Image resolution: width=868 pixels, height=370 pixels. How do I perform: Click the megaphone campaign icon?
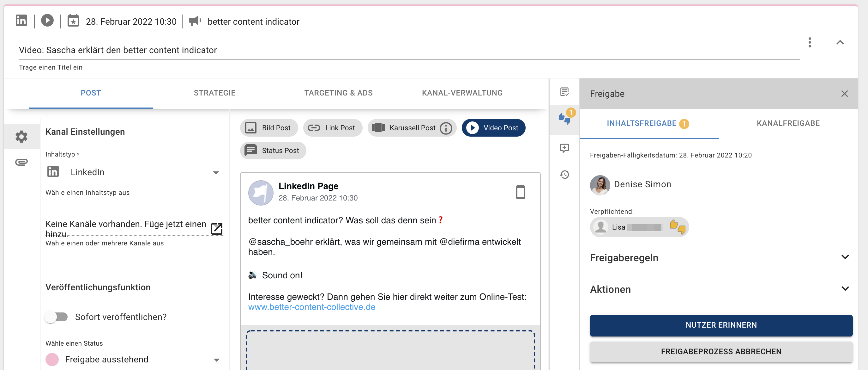[x=195, y=21]
